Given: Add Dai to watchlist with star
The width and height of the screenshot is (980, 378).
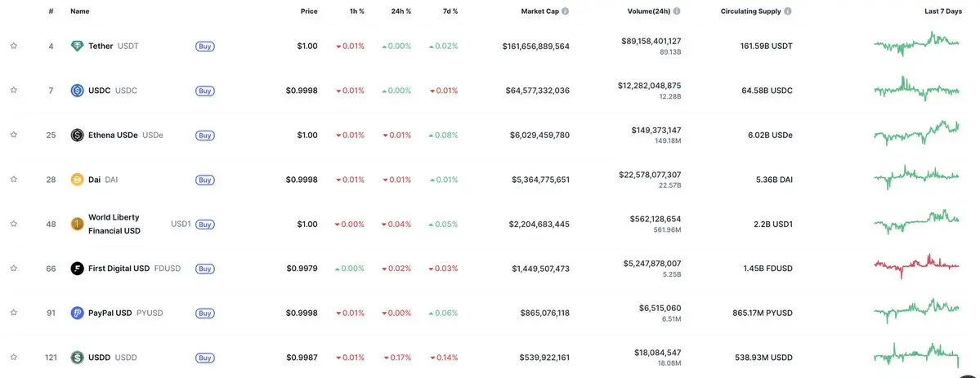Looking at the screenshot, I should tap(14, 180).
